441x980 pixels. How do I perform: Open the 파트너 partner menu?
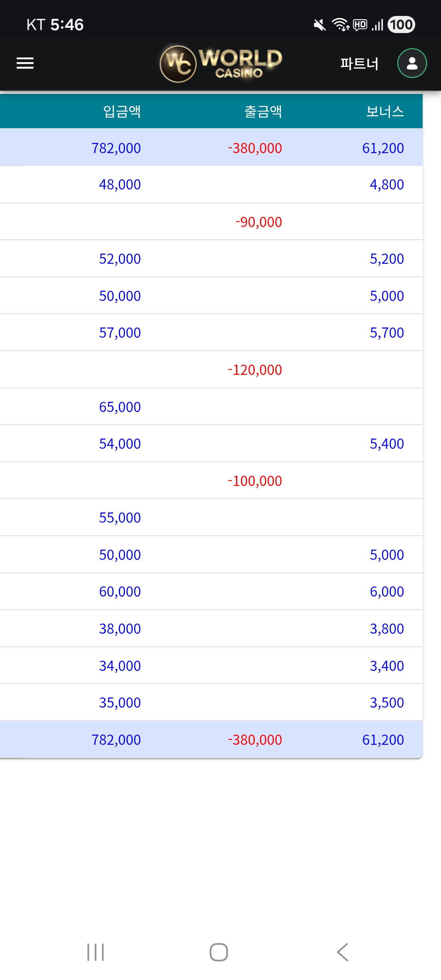point(359,64)
